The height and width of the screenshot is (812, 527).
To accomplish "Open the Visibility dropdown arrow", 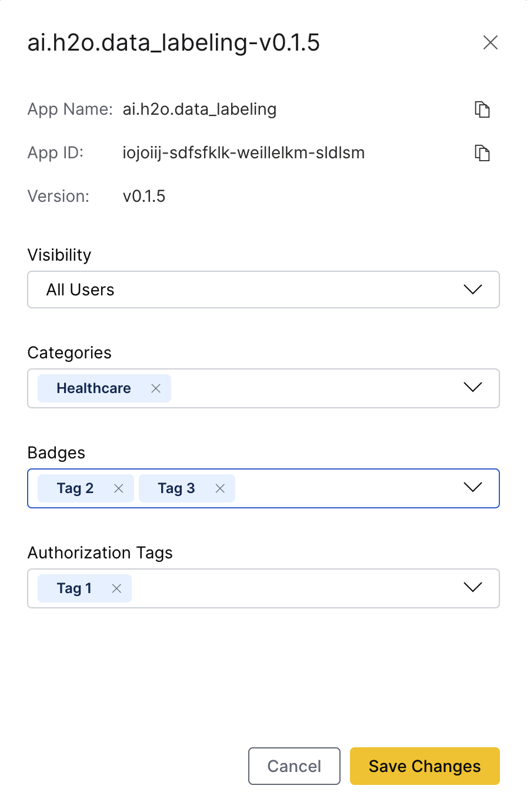I will 473,289.
